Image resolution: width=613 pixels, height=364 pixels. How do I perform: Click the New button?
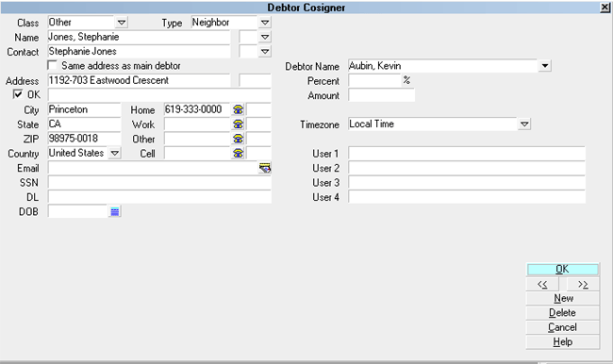[563, 298]
